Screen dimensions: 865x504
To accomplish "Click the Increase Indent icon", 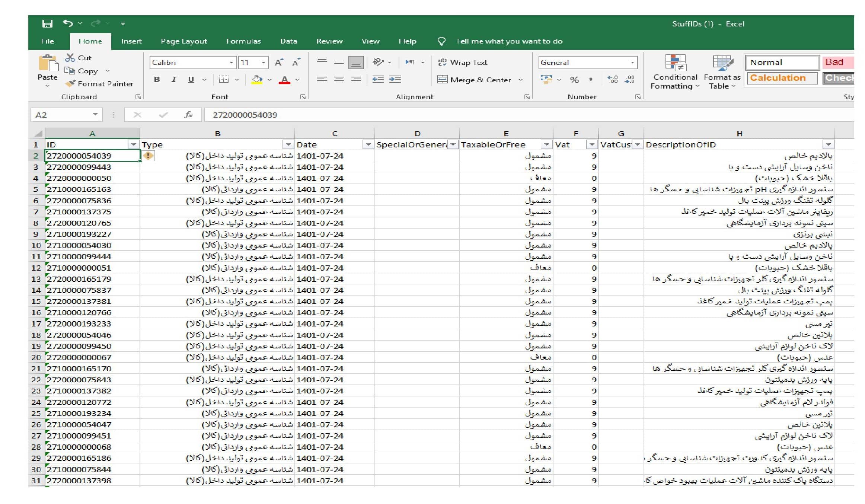I will 395,79.
